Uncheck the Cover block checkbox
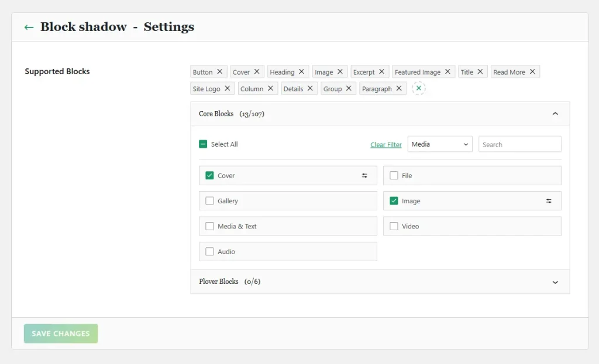 click(209, 176)
